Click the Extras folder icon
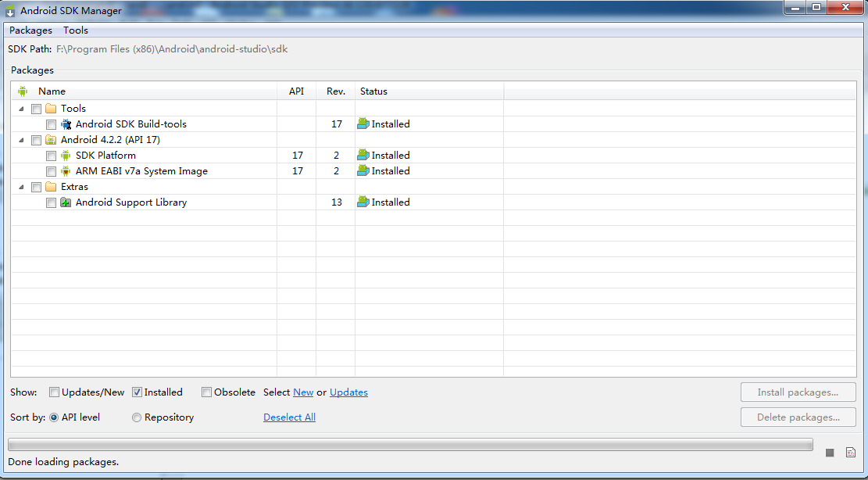The image size is (868, 480). coord(51,187)
